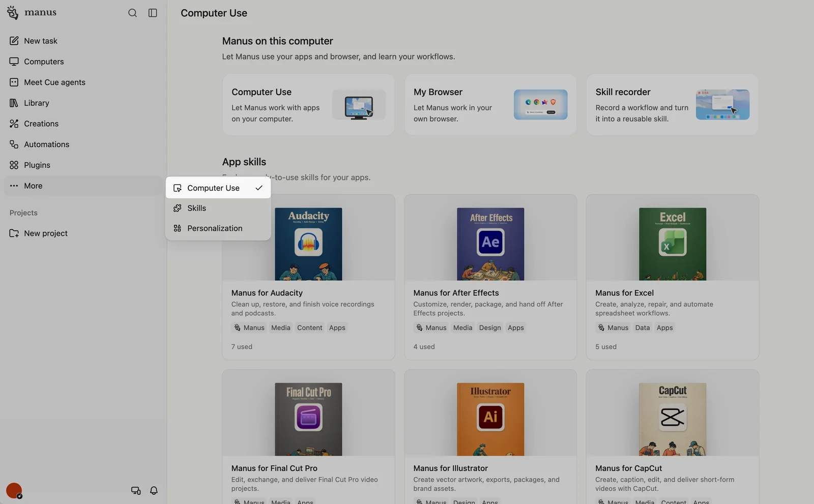Click the My Browser card illustration
Screen dimensions: 814x504
[x=540, y=105]
